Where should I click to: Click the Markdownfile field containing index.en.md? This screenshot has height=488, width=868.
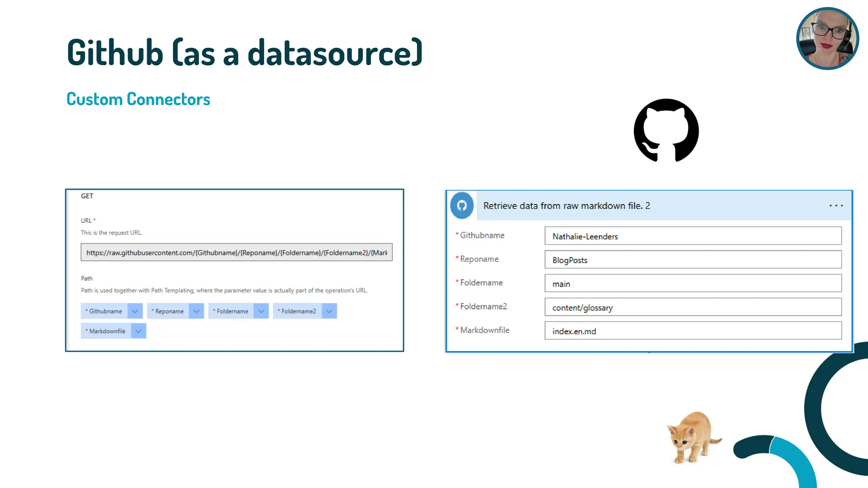(693, 331)
